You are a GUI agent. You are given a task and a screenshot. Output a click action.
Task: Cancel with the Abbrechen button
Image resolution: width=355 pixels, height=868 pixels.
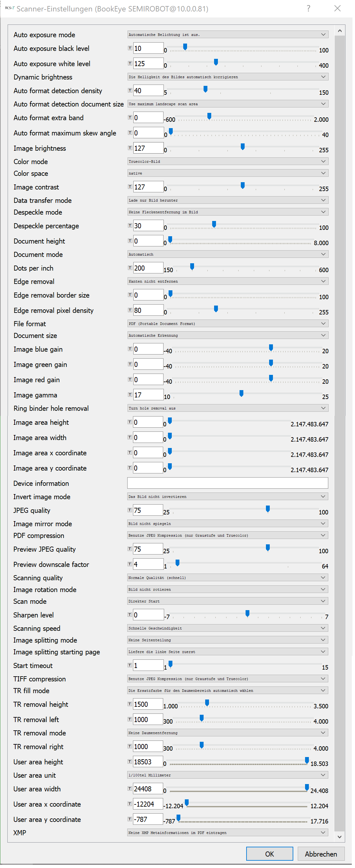[x=321, y=854]
